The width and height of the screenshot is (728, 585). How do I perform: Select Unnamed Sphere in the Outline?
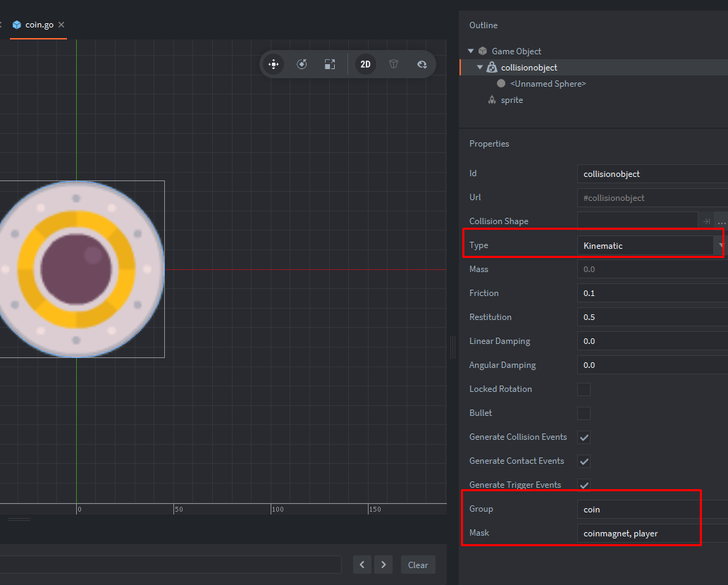(548, 84)
